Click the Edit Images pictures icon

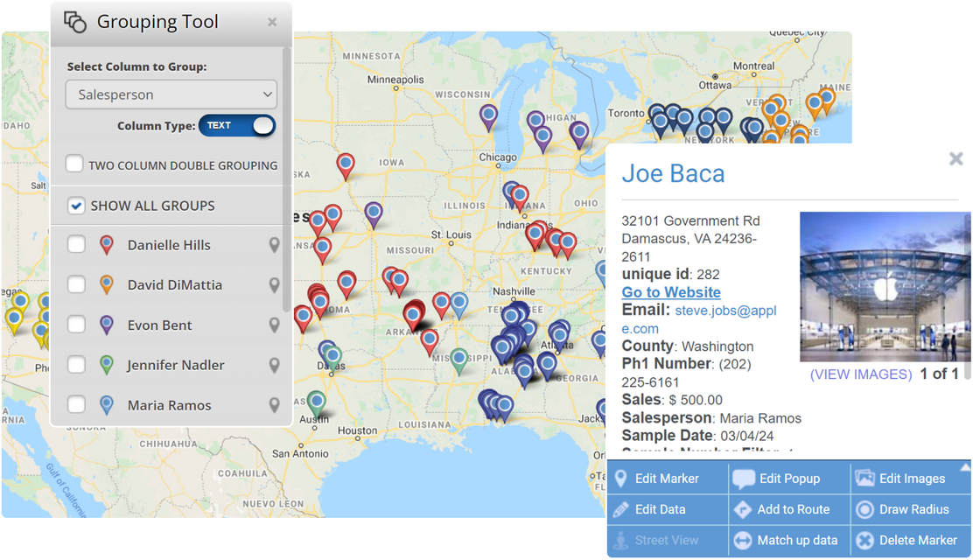click(866, 479)
